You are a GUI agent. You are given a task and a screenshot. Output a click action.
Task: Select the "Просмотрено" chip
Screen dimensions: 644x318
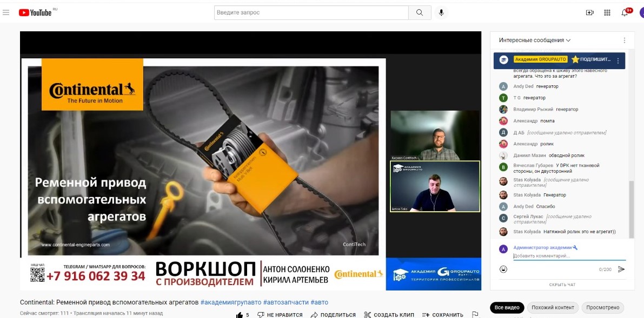(x=602, y=307)
